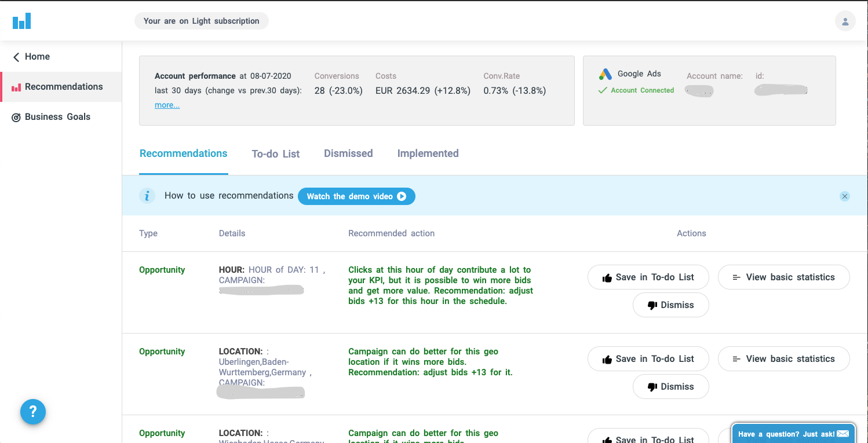Click the thumbs-down icon in Uberlingen row
This screenshot has height=443, width=868.
[652, 387]
